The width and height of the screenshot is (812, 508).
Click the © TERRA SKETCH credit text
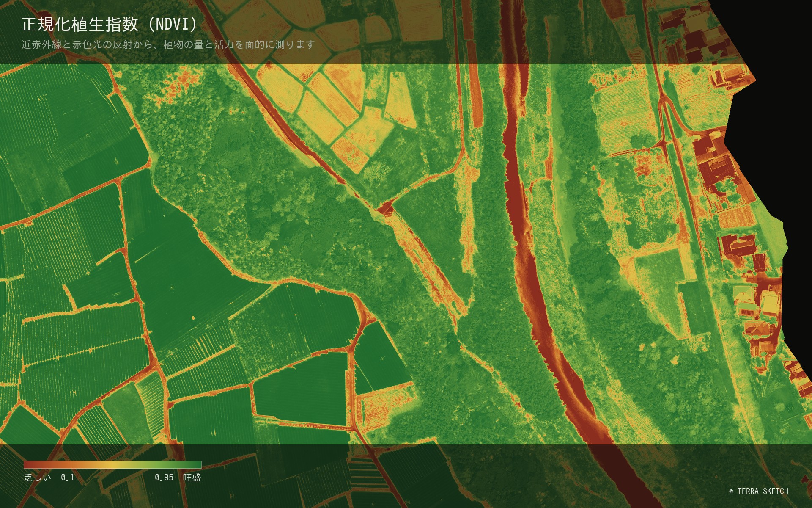point(759,491)
